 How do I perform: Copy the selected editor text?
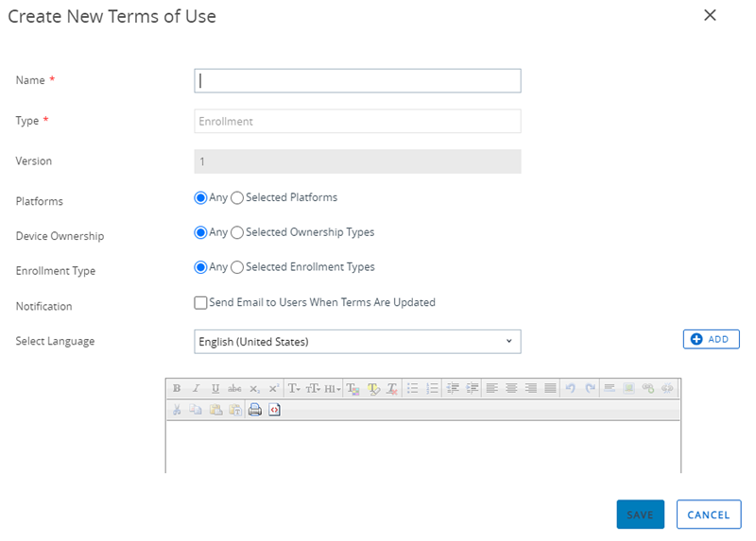tap(196, 410)
